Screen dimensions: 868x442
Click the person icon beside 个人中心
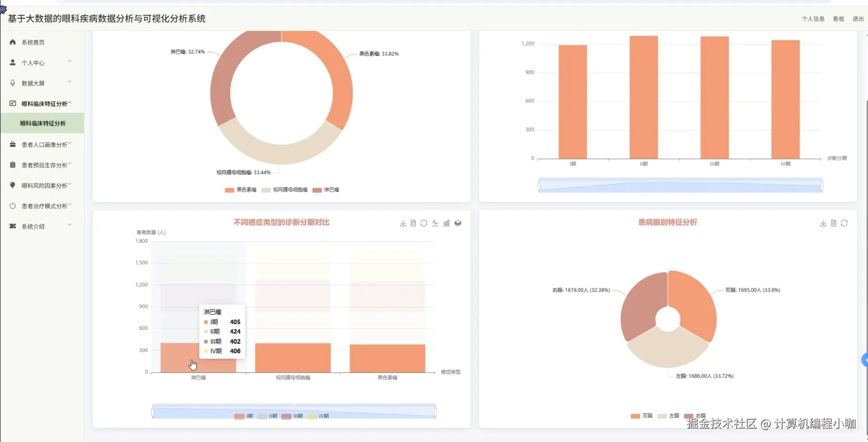(13, 62)
